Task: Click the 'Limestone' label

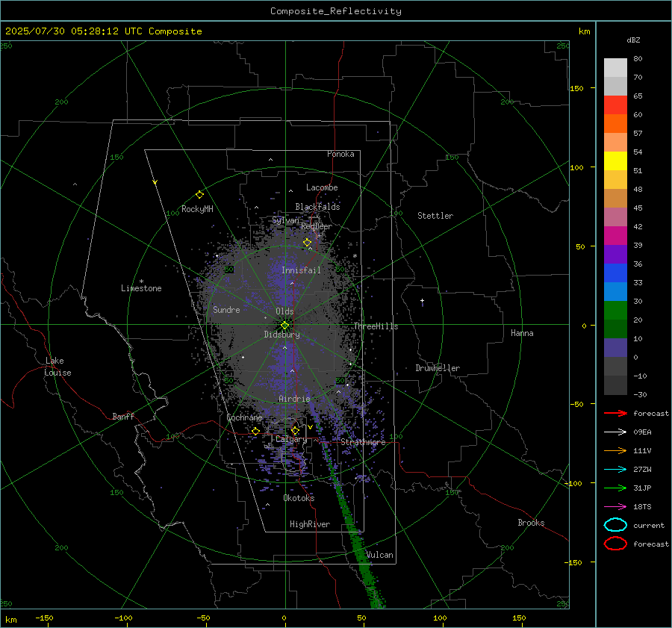Action: [141, 288]
